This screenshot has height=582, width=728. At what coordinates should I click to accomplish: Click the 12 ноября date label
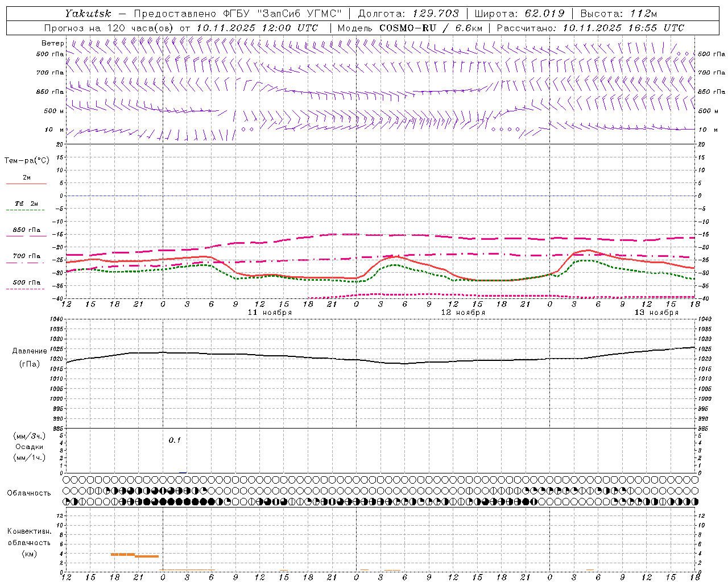[x=464, y=312]
